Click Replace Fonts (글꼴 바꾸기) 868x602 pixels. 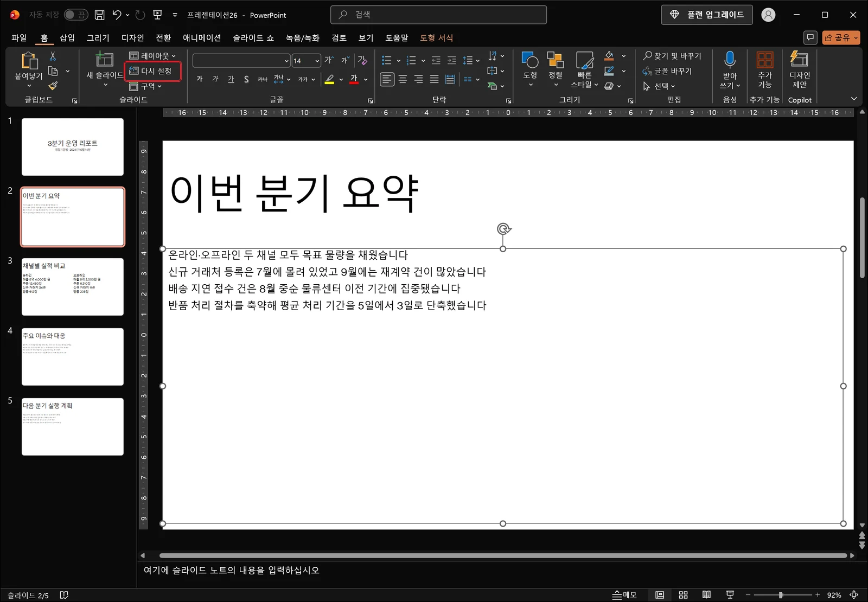667,71
